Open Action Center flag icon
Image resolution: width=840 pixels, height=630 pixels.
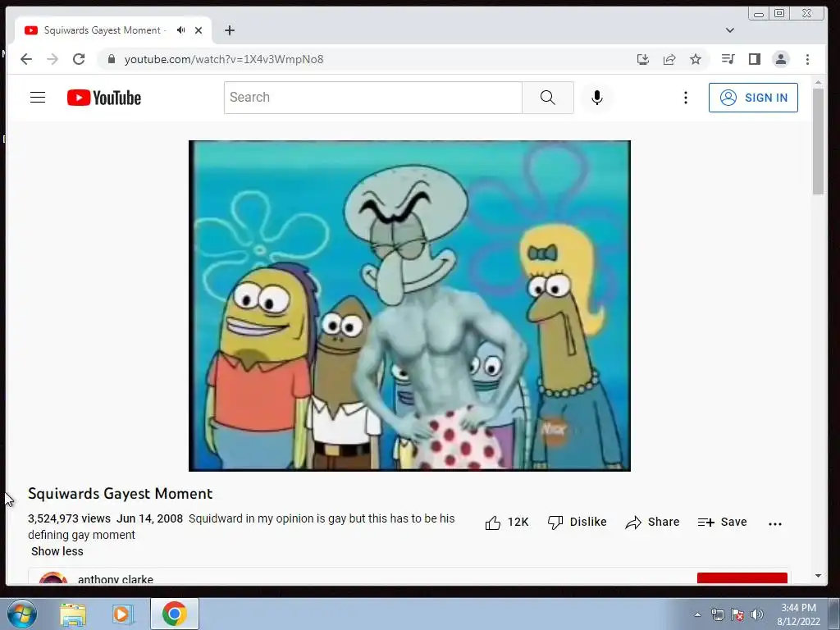coord(737,614)
